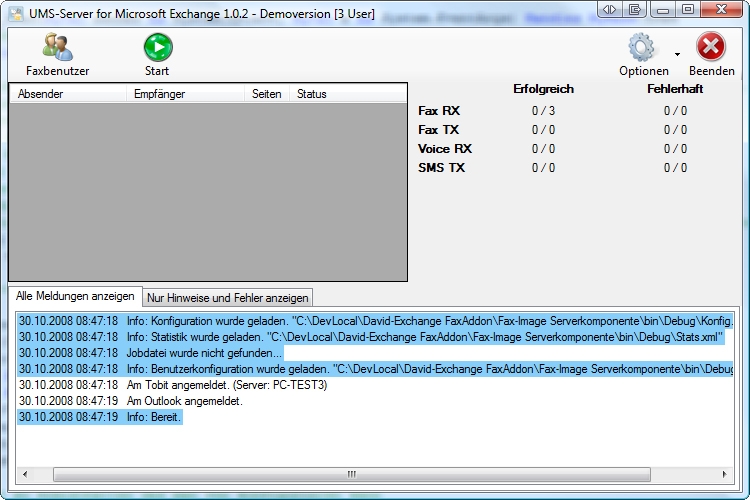The image size is (750, 500).
Task: Click the SMS TX Erfolgreich value
Action: coord(543,168)
